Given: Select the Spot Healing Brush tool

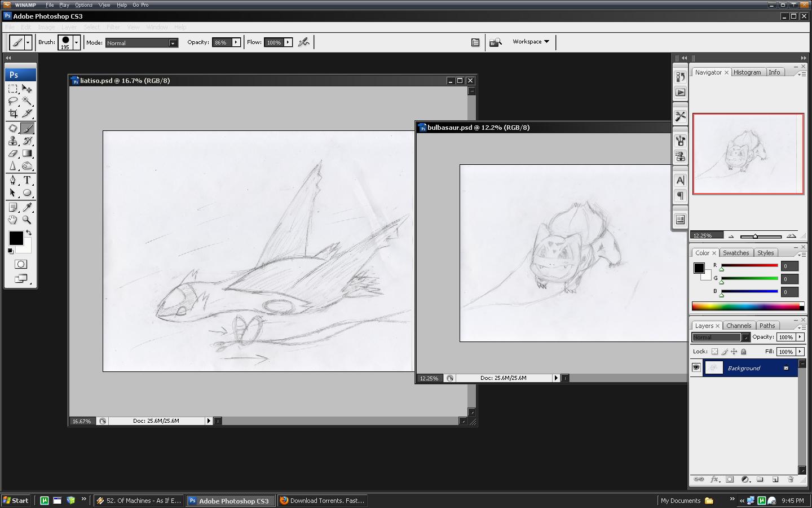Looking at the screenshot, I should [13, 128].
